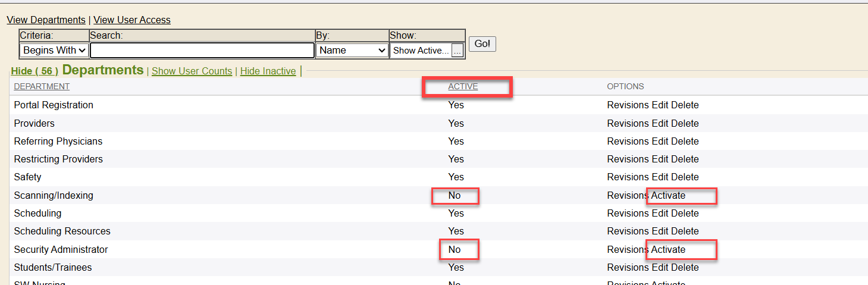Open the By 'Name' dropdown

coord(352,51)
